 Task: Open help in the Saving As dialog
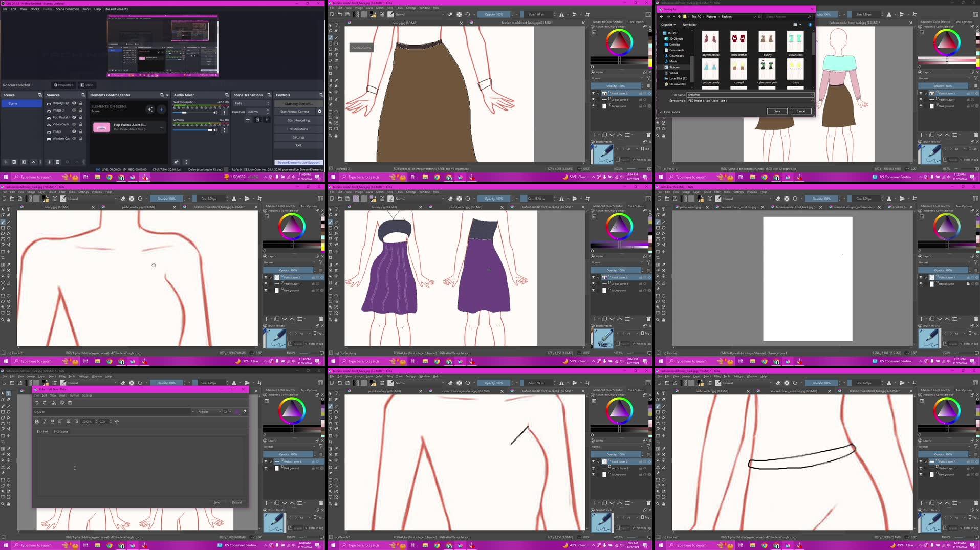[x=810, y=25]
